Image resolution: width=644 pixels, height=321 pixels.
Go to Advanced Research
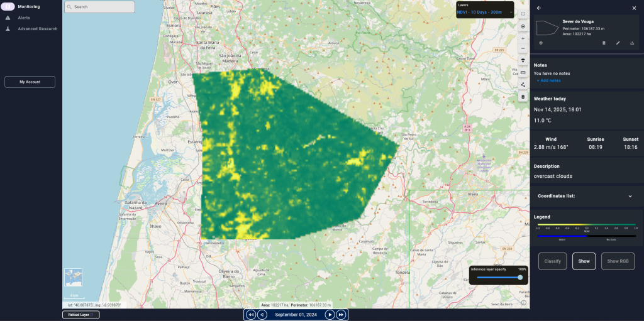(37, 29)
